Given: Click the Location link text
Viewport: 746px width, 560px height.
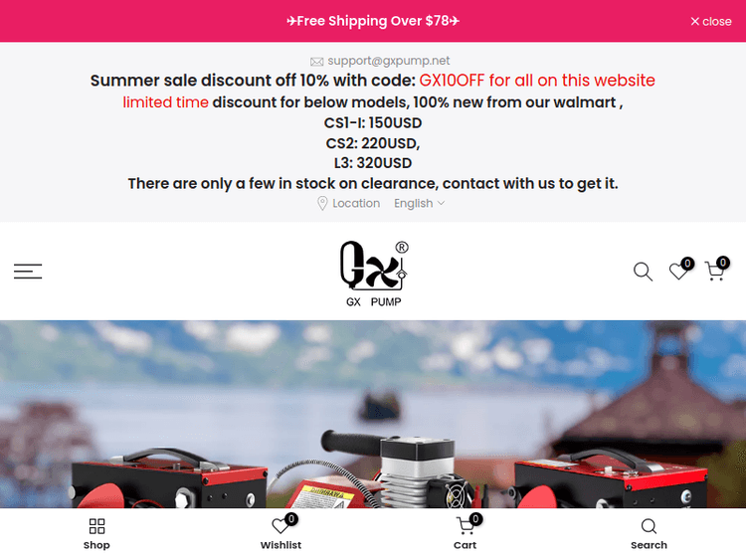Looking at the screenshot, I should (356, 204).
